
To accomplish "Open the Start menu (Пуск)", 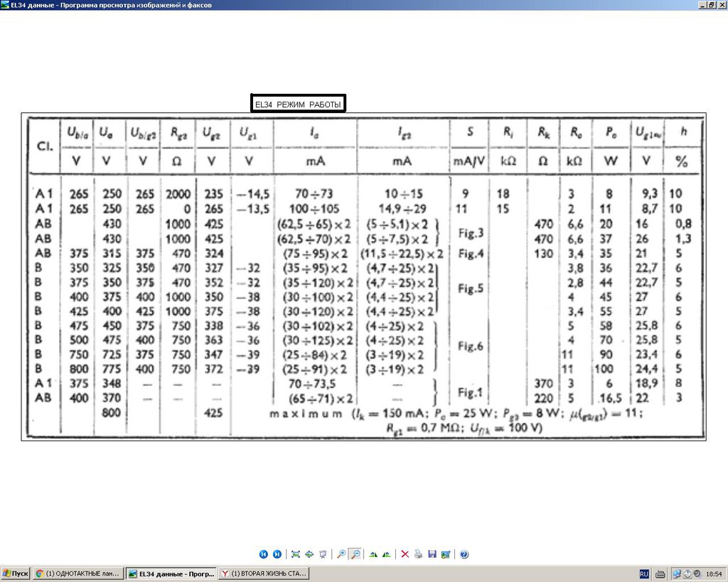I will (x=16, y=573).
